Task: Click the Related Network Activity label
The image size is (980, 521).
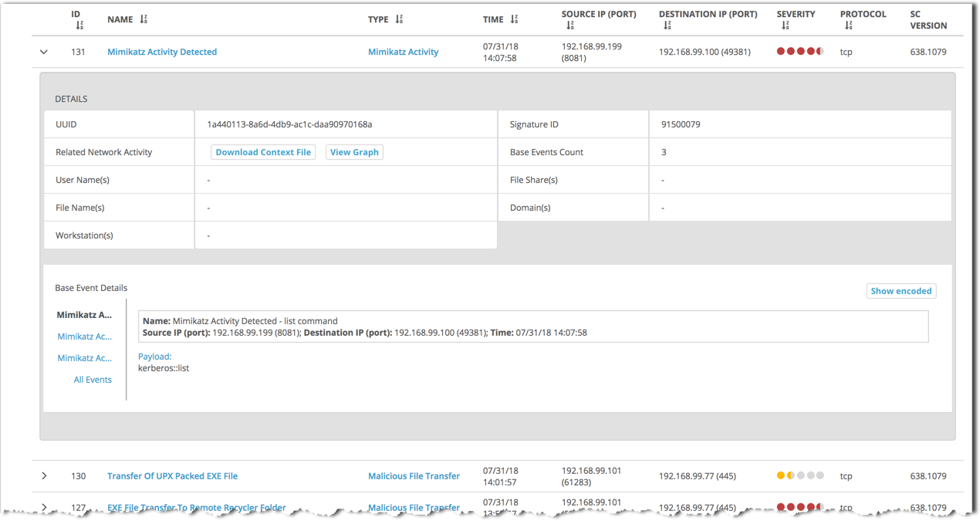Action: [x=104, y=152]
